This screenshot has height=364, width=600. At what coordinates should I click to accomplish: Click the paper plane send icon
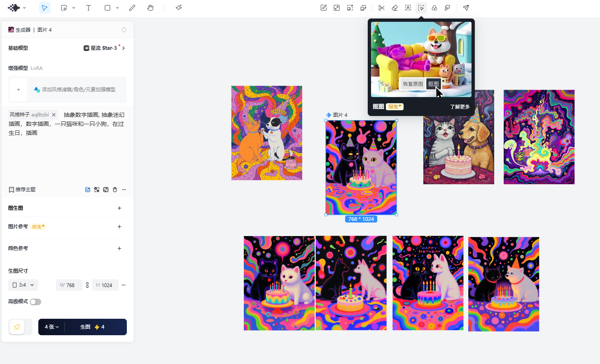[x=466, y=8]
